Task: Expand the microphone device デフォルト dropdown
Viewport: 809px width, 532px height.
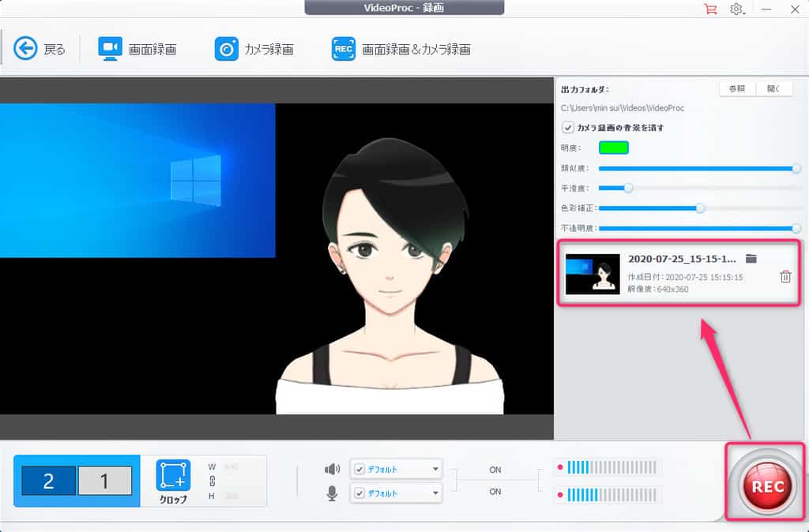Action: [435, 493]
